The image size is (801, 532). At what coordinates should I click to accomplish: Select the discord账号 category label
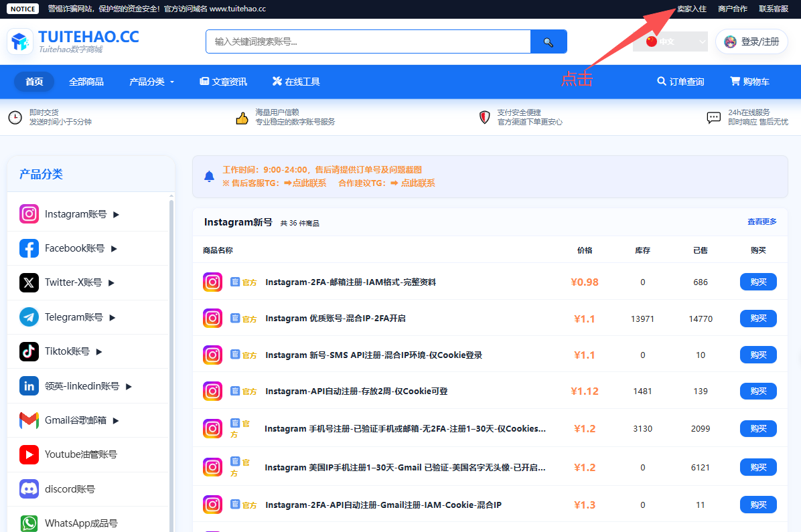[70, 489]
